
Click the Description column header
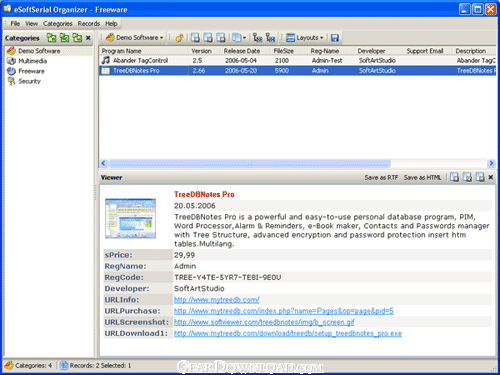point(474,51)
